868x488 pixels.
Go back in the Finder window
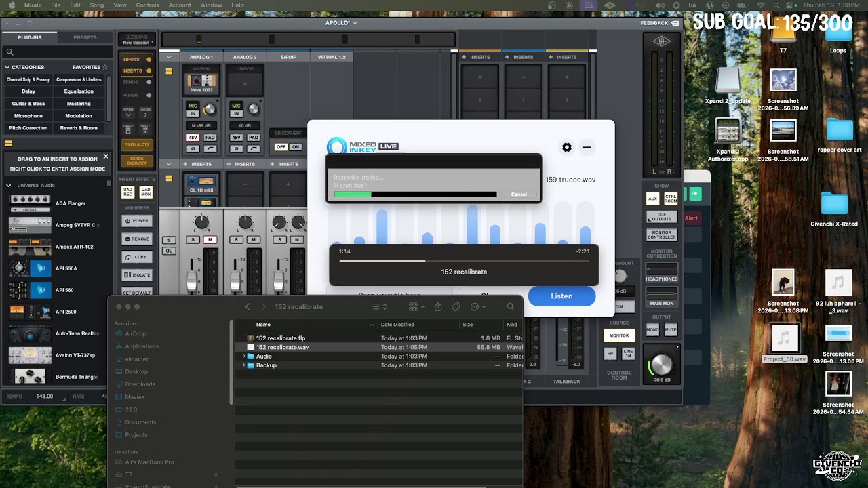click(x=248, y=307)
